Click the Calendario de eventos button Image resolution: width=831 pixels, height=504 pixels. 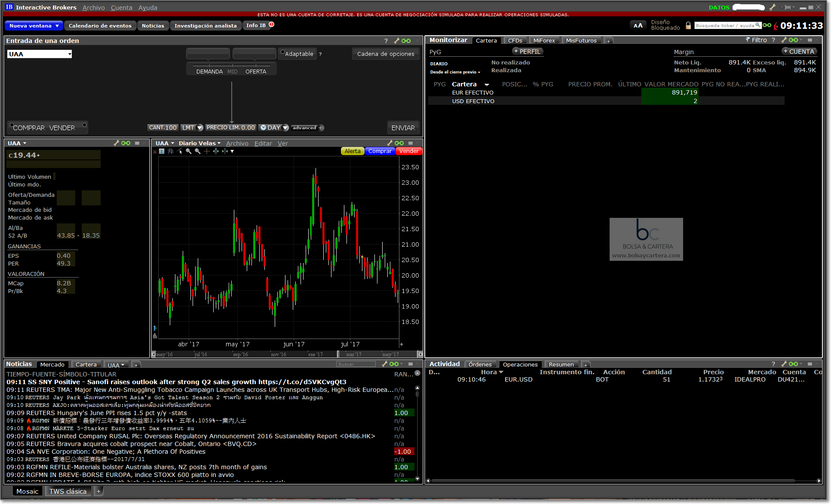click(x=100, y=26)
